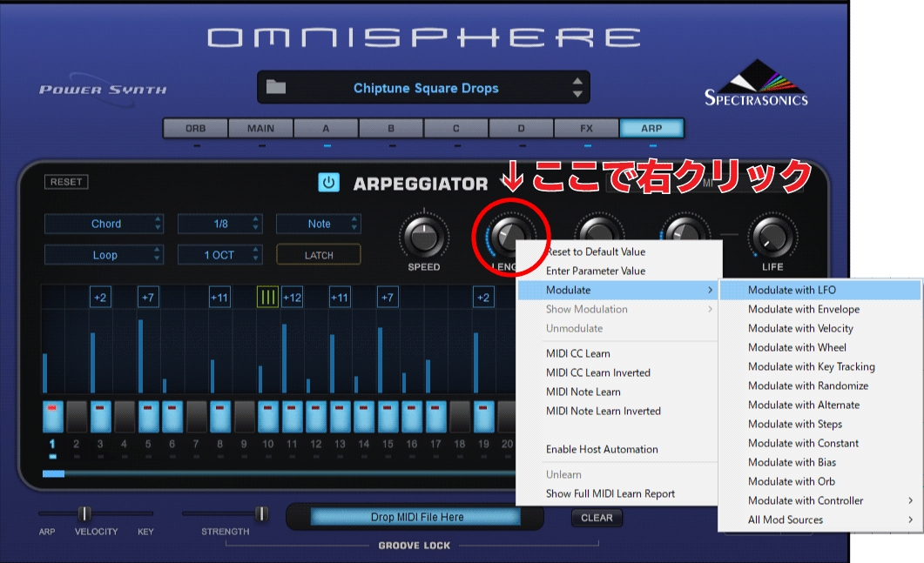Open the Note trigger mode dropdown
The height and width of the screenshot is (563, 924).
(x=319, y=224)
